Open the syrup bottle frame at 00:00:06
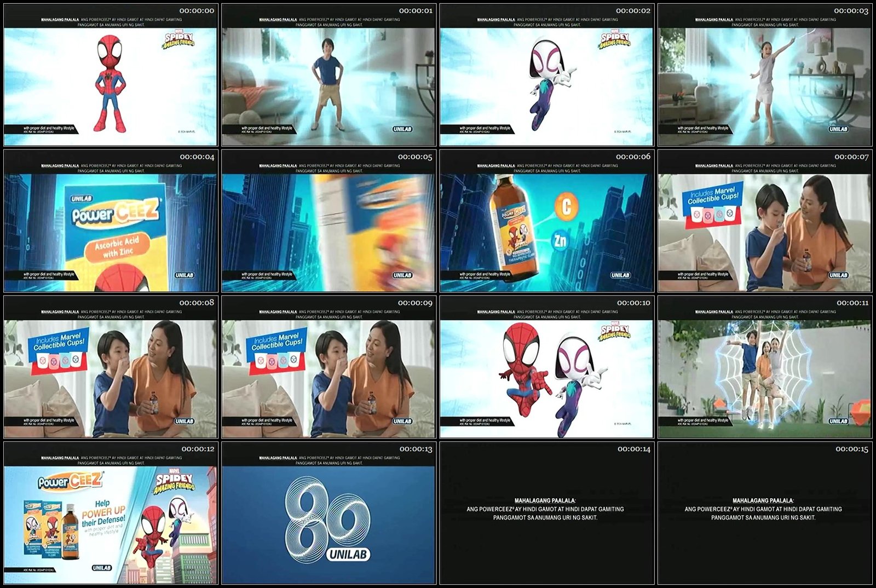 [x=546, y=221]
